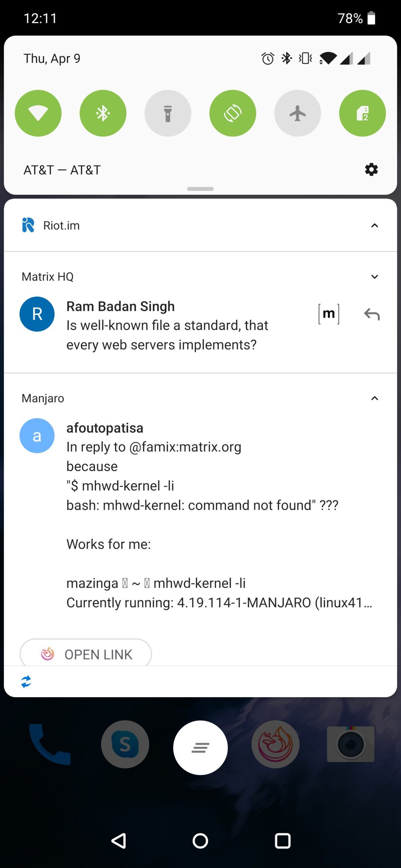Open quick settings gear icon
401x868 pixels.
[371, 169]
